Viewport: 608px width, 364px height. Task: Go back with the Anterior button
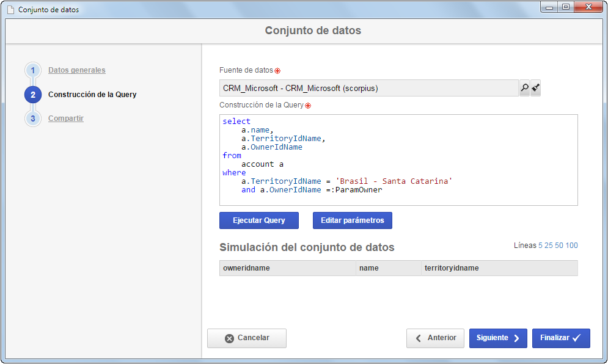point(435,338)
